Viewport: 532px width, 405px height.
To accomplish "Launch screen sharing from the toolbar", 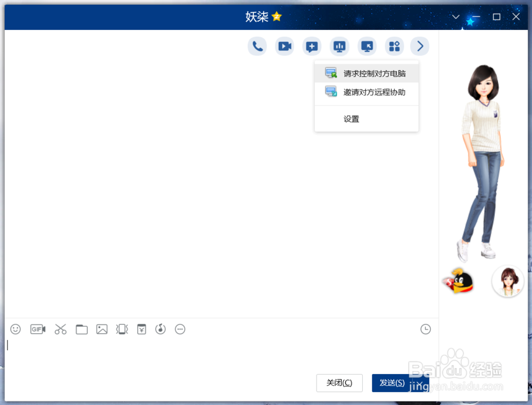I will tap(339, 46).
